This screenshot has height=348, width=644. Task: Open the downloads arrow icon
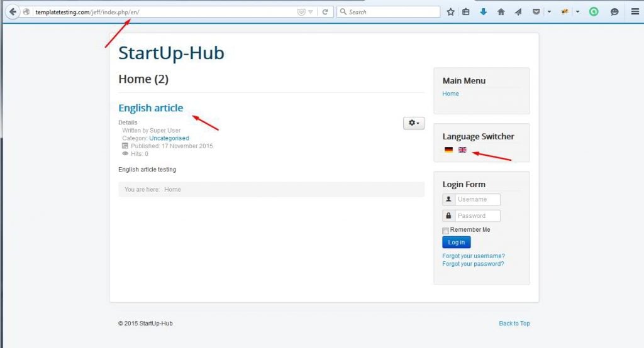click(x=483, y=12)
